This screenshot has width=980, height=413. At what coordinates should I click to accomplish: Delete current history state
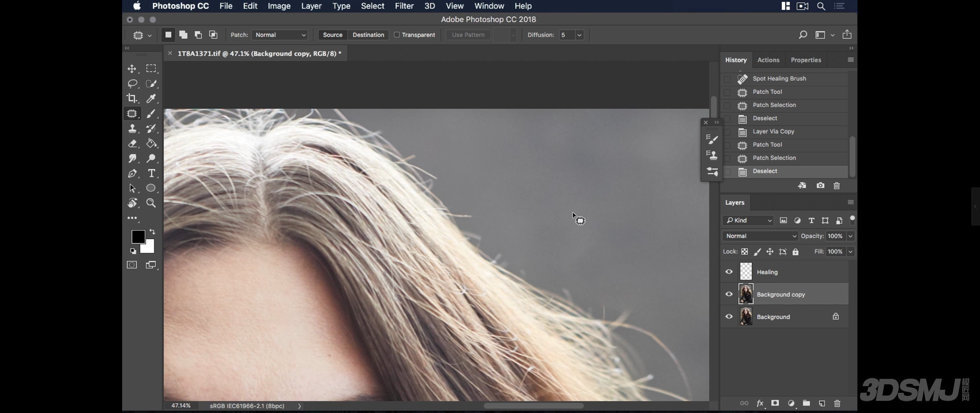[x=837, y=185]
